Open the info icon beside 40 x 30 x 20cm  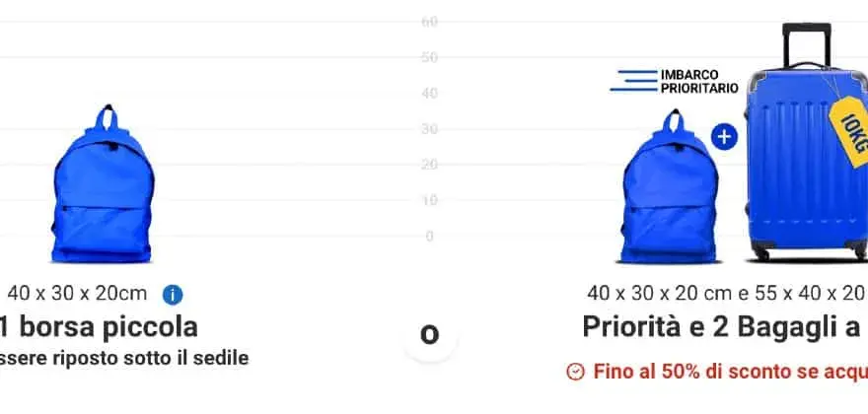tap(173, 295)
